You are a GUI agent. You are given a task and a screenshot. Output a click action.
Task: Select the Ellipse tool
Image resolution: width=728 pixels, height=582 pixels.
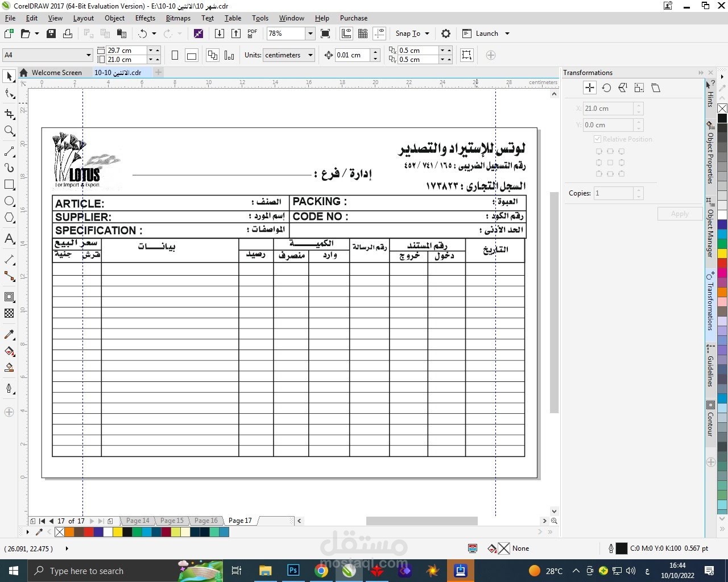coord(9,201)
